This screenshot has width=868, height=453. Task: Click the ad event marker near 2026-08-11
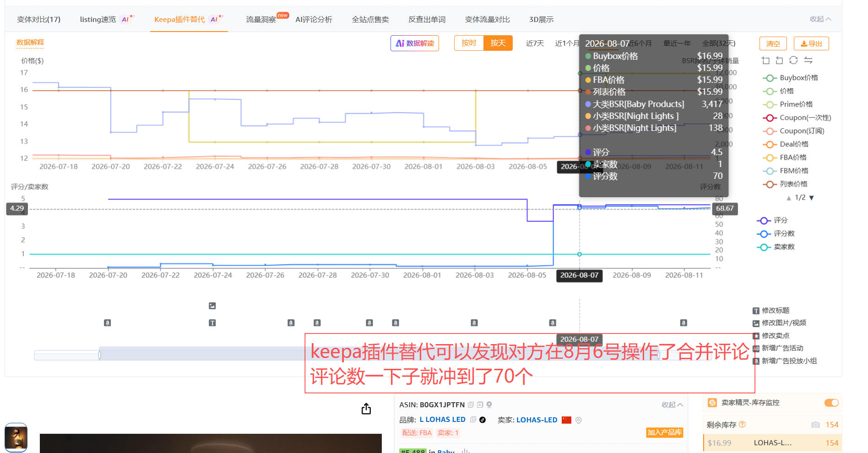tap(684, 323)
